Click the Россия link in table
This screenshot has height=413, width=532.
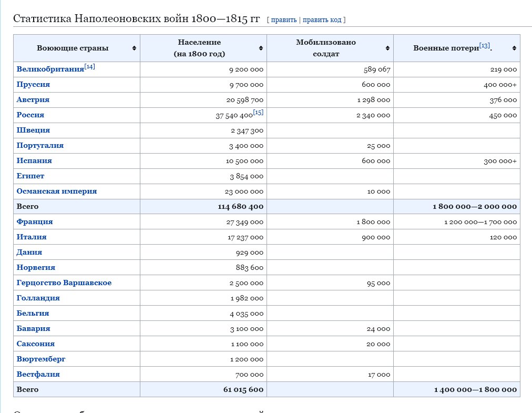click(x=30, y=115)
